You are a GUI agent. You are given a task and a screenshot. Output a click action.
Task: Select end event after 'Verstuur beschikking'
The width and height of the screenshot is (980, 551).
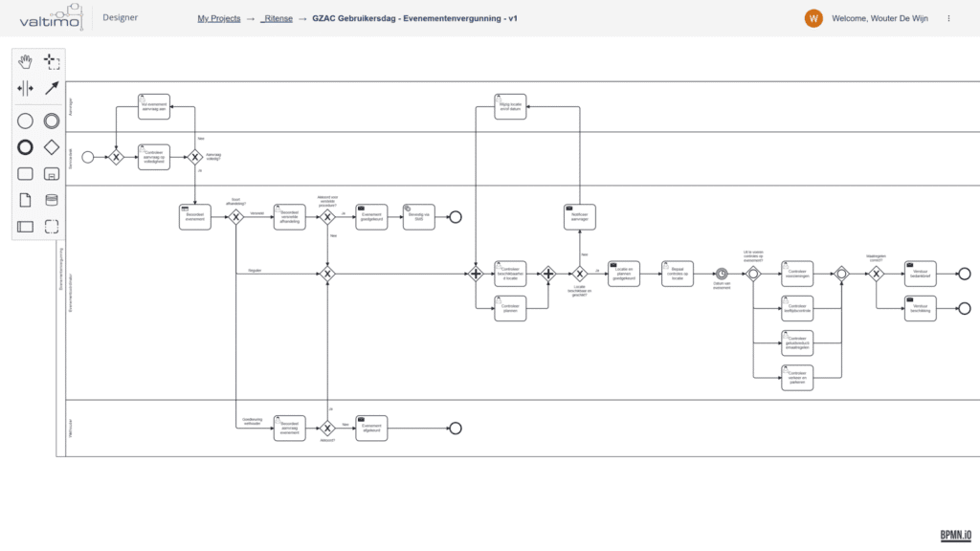965,309
